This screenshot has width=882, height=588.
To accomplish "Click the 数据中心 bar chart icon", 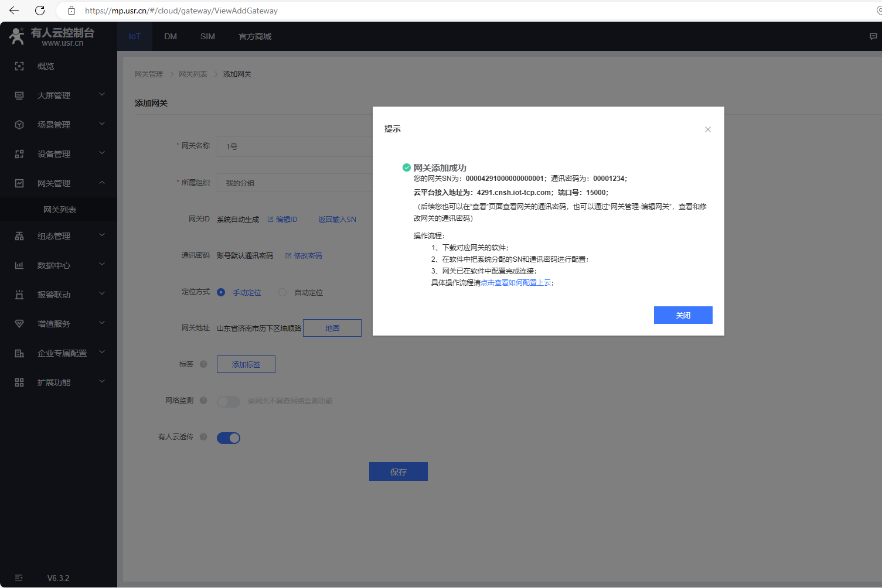I will coord(19,265).
